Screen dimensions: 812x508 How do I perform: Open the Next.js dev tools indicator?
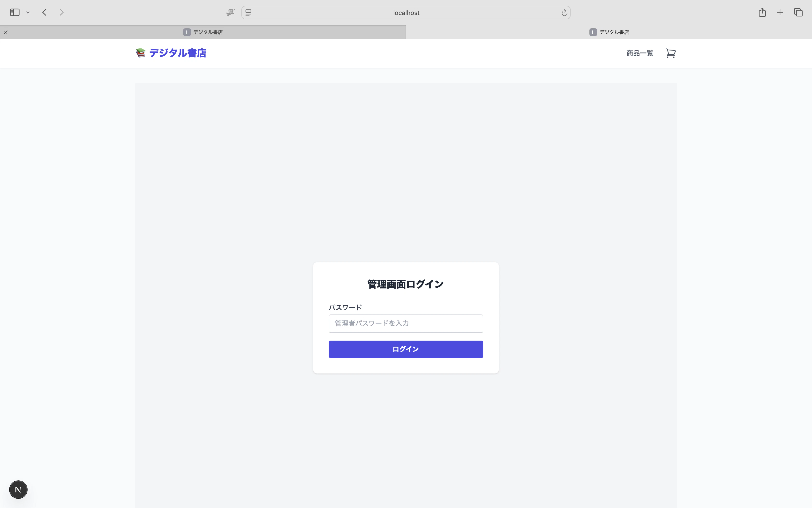[x=18, y=490]
